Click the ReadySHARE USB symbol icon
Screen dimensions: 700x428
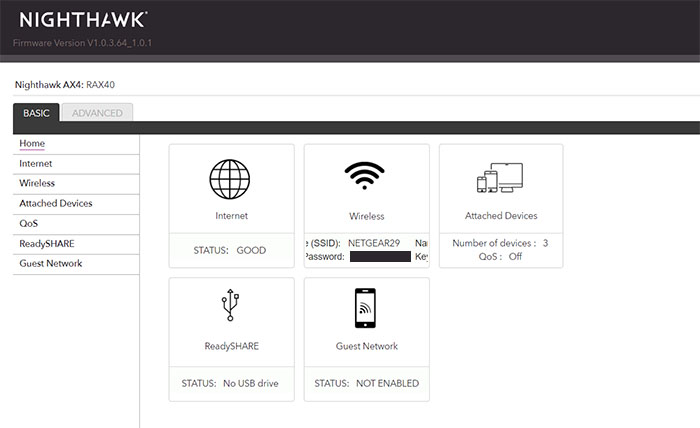(x=230, y=305)
